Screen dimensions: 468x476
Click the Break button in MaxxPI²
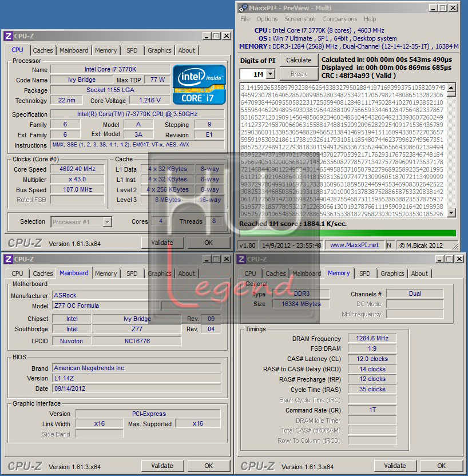pos(299,74)
